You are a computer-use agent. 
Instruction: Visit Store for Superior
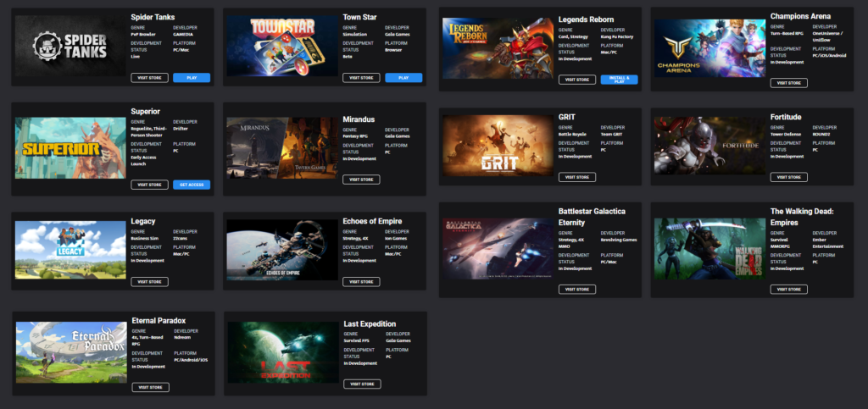(149, 185)
